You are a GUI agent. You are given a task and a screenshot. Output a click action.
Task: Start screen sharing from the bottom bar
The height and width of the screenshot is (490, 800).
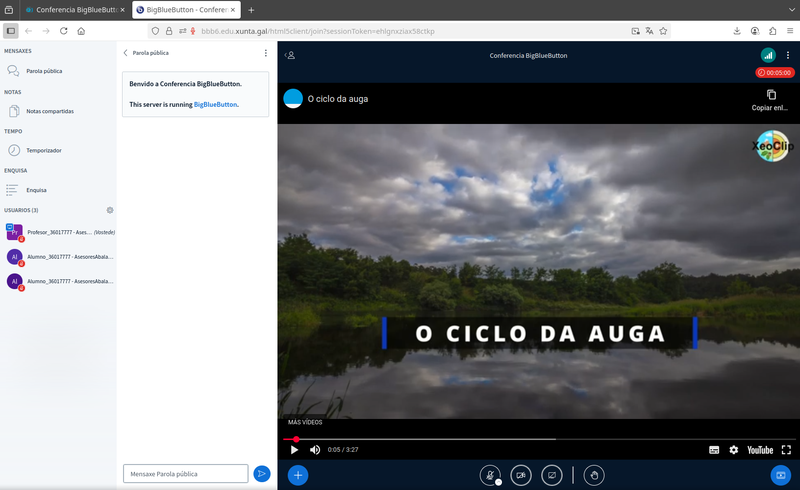[x=552, y=475]
